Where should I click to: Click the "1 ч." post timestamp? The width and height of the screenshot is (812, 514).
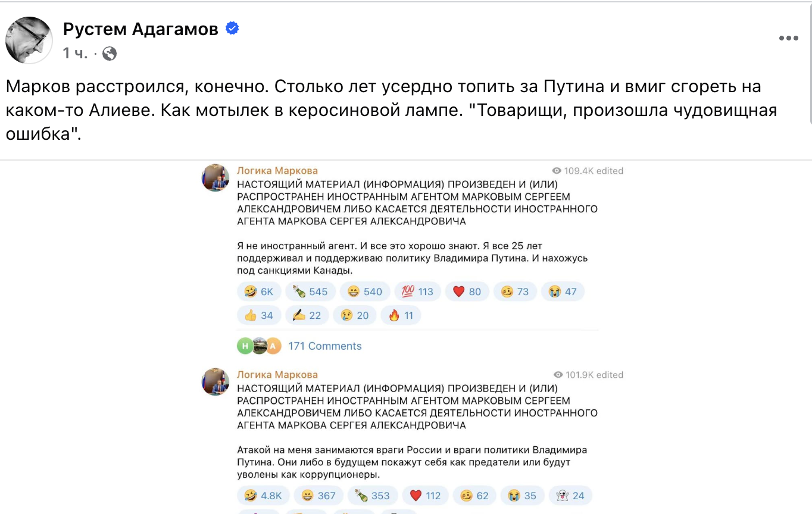[75, 54]
